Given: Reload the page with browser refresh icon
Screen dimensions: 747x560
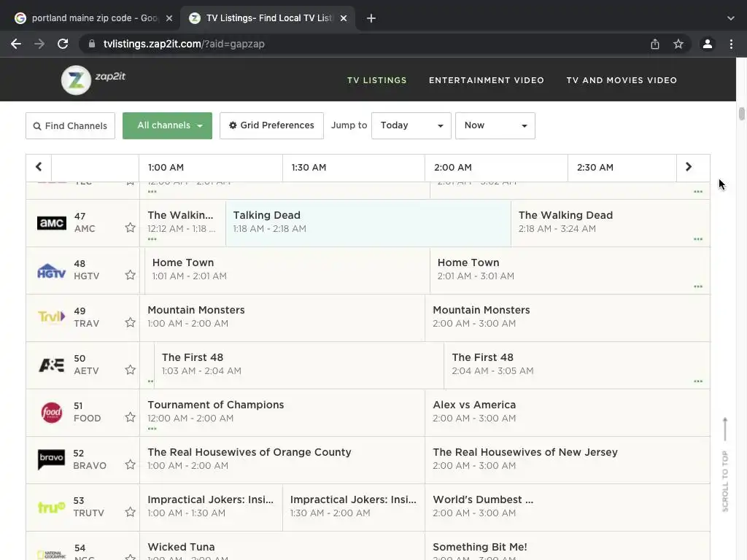Looking at the screenshot, I should tap(63, 44).
